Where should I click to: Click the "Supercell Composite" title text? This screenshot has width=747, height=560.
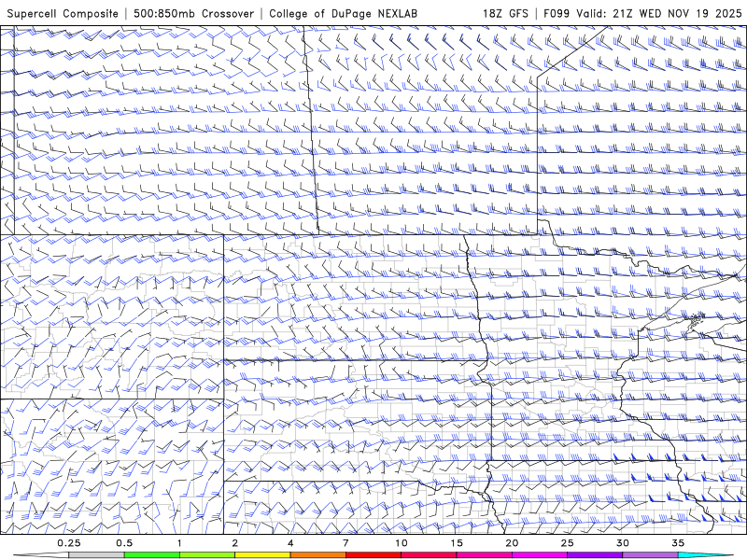(x=63, y=13)
